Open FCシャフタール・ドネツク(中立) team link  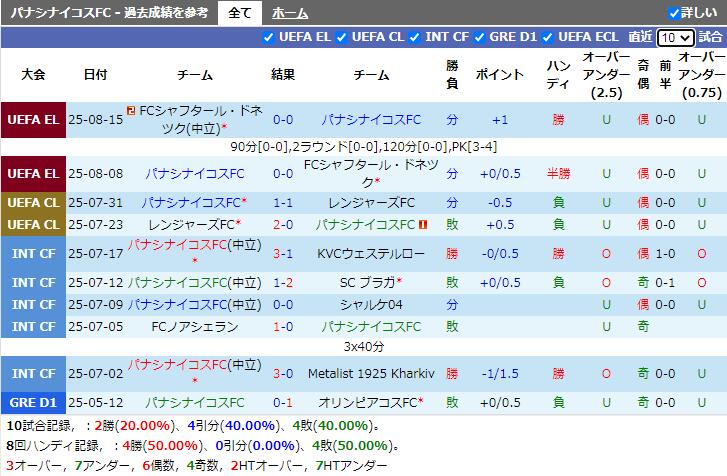pyautogui.click(x=200, y=119)
